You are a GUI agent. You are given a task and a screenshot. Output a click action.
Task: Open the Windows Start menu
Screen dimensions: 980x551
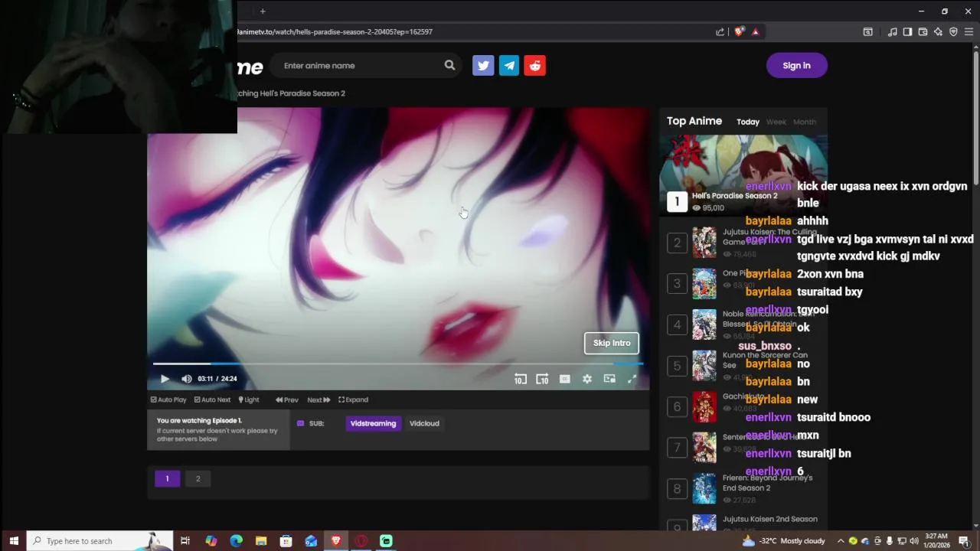14,541
